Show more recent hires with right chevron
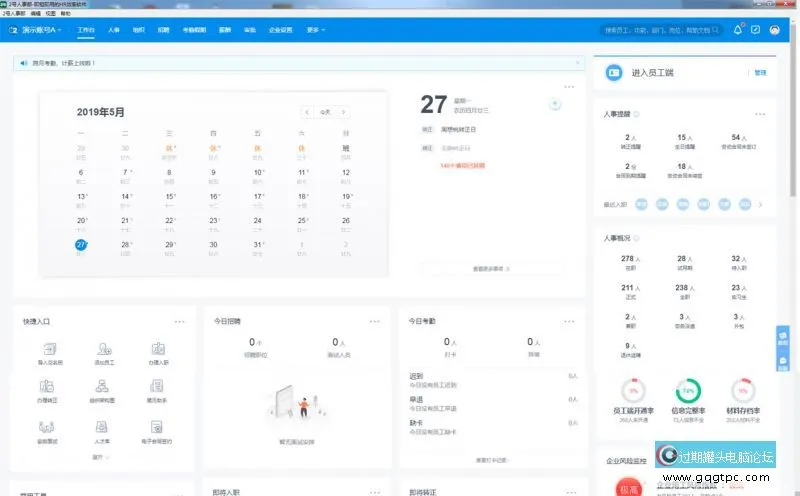Image resolution: width=800 pixels, height=496 pixels. [x=760, y=205]
